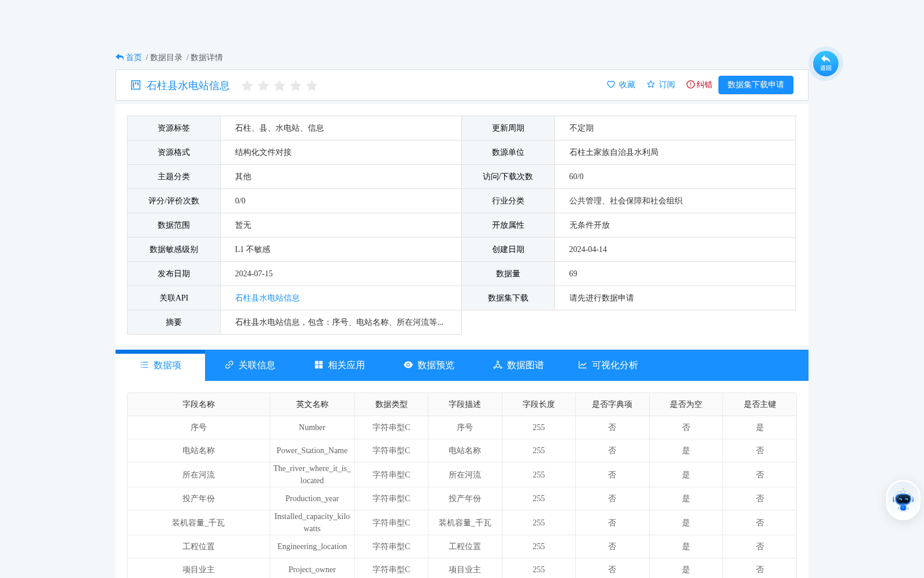The width and height of the screenshot is (924, 578).
Task: Click the Installed_capacity_kilowatts cell
Action: click(312, 523)
